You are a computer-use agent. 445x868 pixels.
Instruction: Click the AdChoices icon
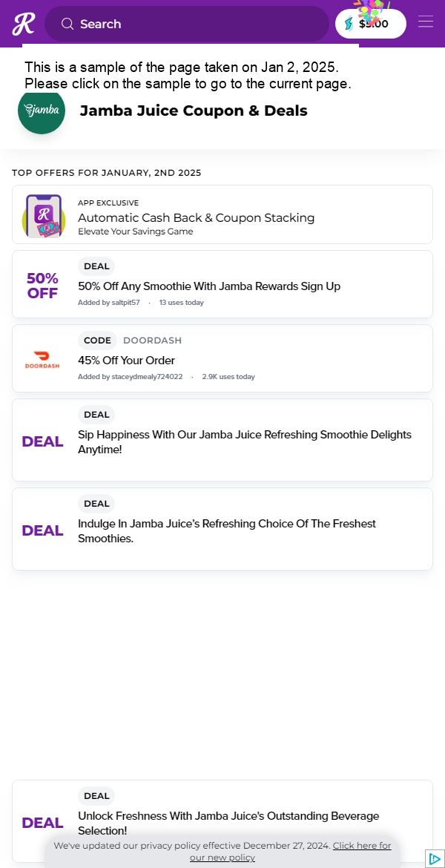(x=435, y=858)
